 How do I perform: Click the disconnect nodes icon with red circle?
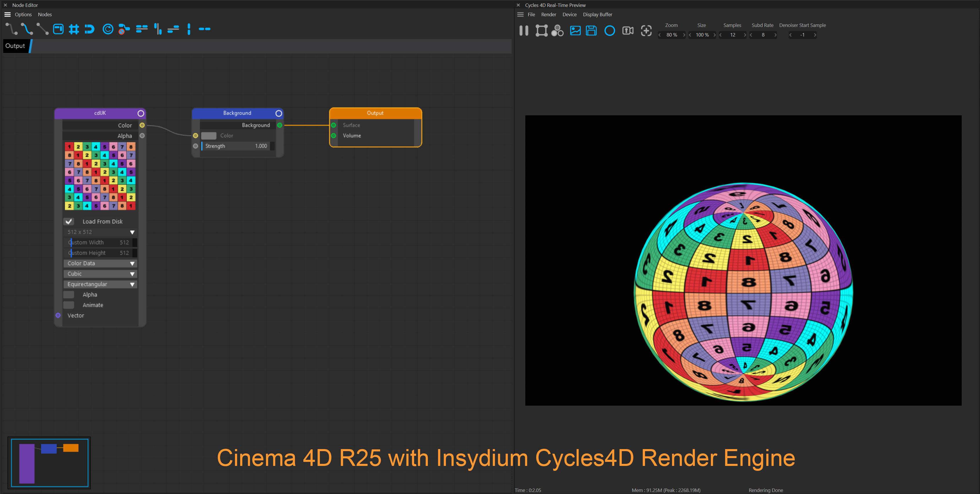(124, 29)
